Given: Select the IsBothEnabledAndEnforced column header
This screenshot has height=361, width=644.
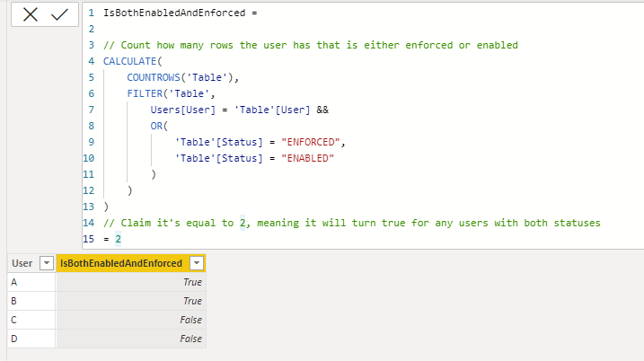Looking at the screenshot, I should pyautogui.click(x=130, y=263).
